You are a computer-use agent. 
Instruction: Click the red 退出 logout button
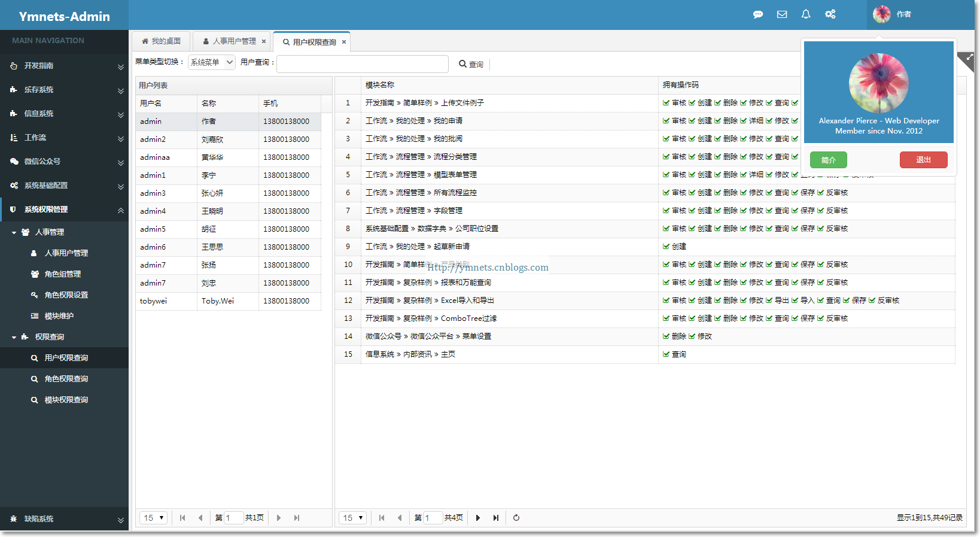(x=924, y=160)
